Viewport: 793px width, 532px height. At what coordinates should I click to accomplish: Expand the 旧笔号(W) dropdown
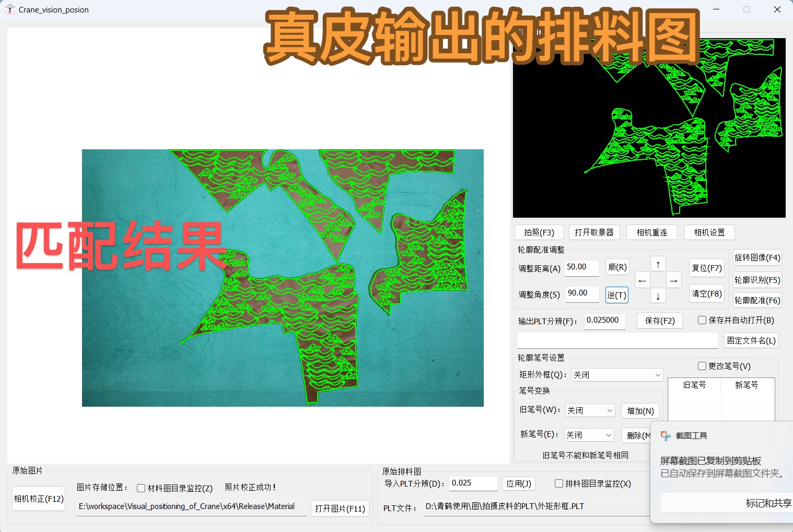coord(590,410)
